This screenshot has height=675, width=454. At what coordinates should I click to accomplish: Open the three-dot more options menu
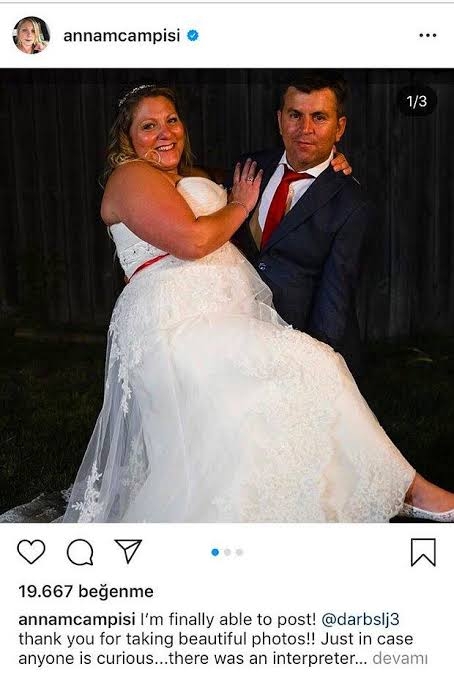(x=427, y=35)
